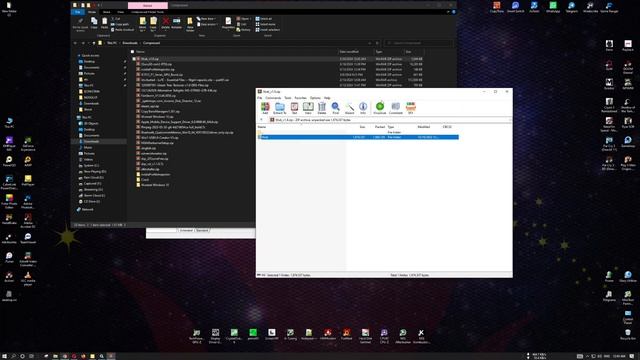This screenshot has height=360, width=640.
Task: Click Explorer Back navigation arrow
Action: [75, 43]
